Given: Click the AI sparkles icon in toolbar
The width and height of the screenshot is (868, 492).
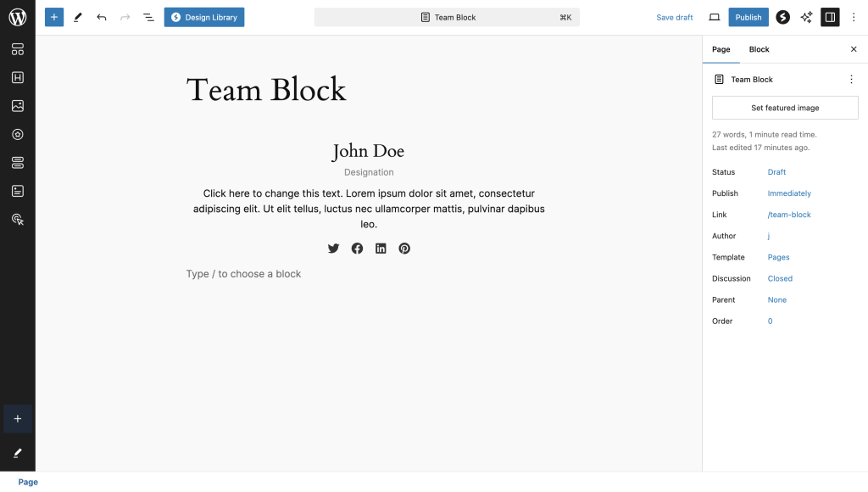Looking at the screenshot, I should tap(806, 17).
